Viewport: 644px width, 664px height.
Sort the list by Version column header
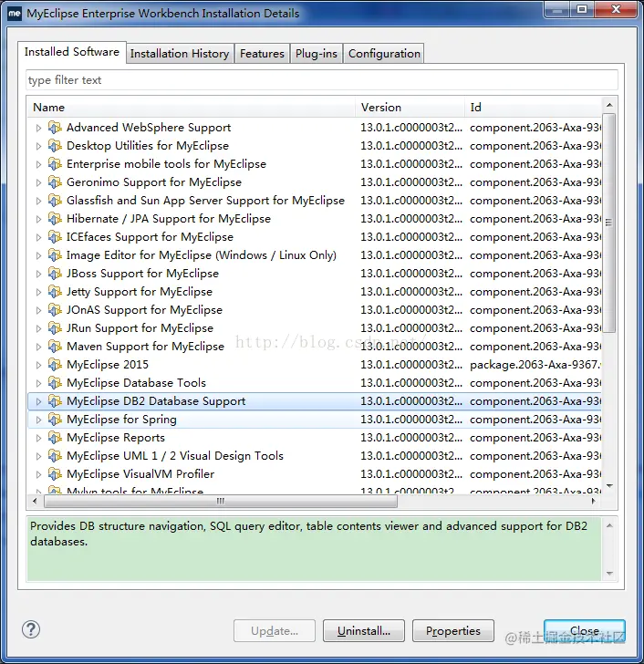410,107
